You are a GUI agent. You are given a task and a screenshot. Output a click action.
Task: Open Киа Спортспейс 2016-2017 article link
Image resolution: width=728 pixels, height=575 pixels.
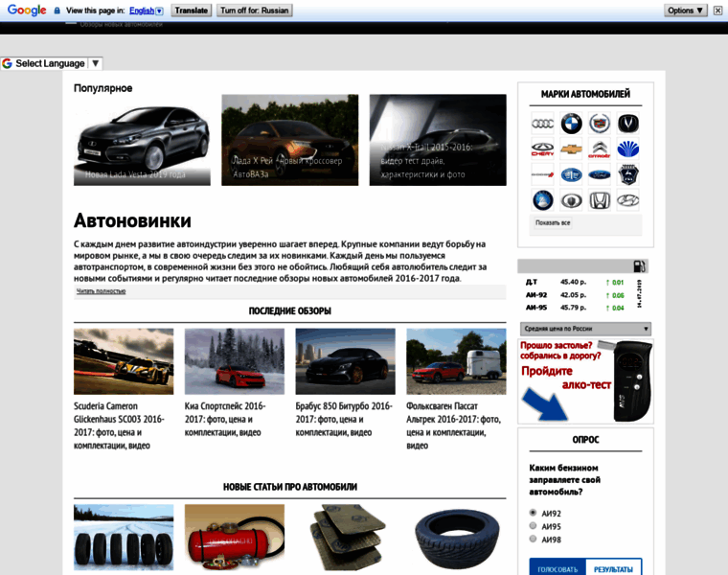(225, 419)
